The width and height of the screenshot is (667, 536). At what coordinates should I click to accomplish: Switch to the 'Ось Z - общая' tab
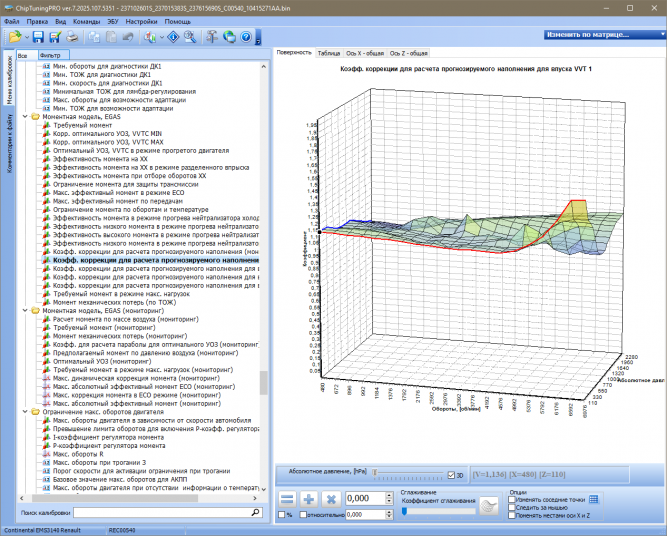pos(408,53)
